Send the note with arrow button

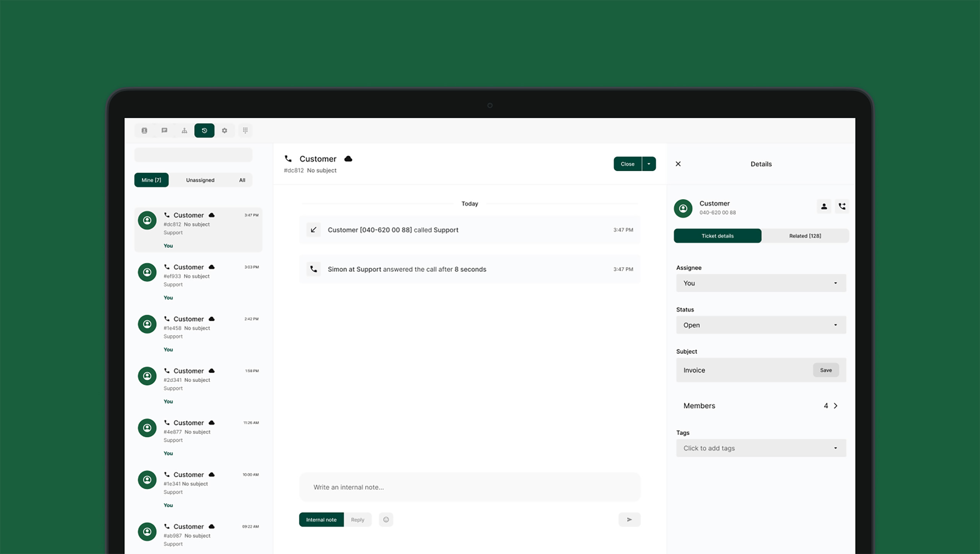point(629,520)
